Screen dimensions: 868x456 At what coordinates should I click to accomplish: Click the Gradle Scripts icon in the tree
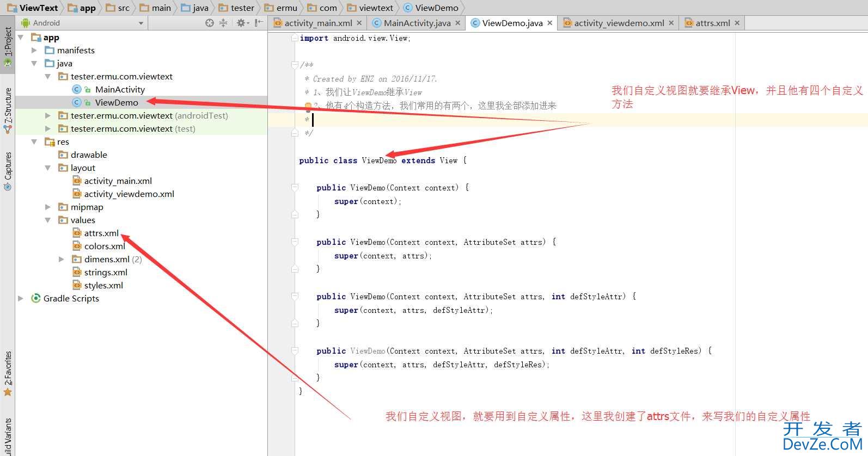pyautogui.click(x=36, y=298)
